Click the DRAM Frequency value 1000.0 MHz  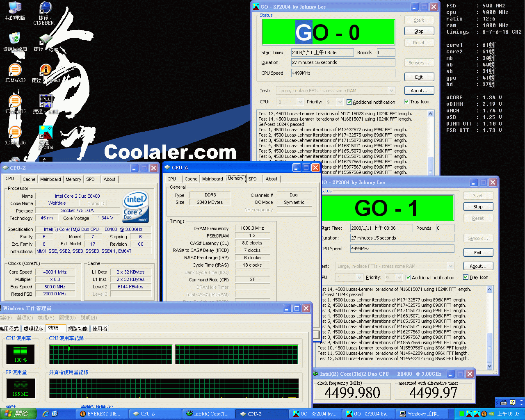coord(252,228)
